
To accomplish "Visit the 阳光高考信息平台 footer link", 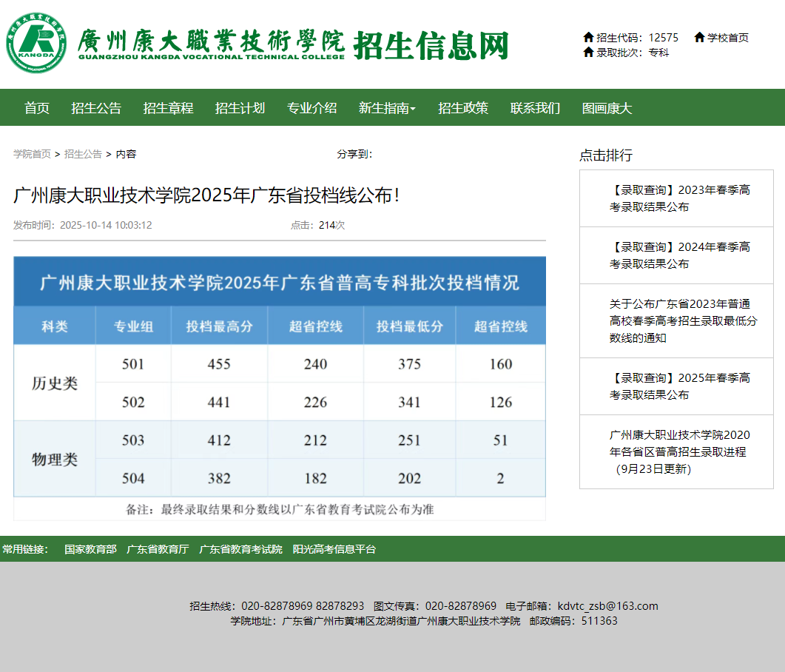I will [x=333, y=549].
